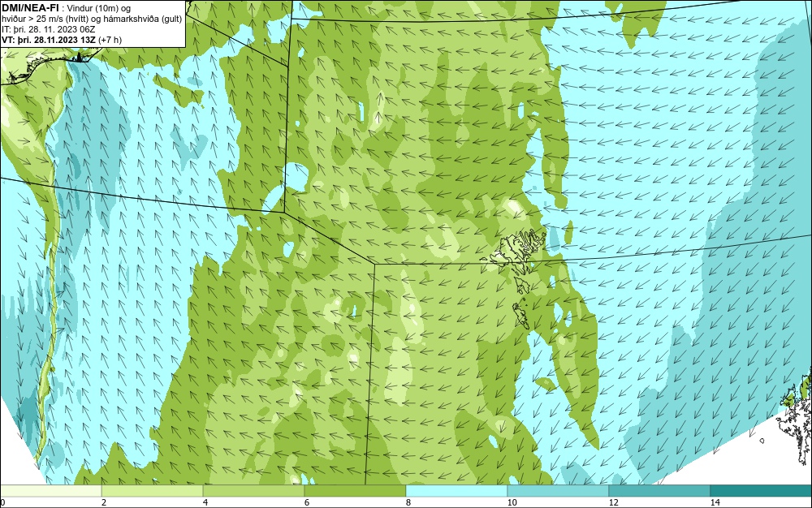The image size is (812, 508).
Task: Click the legend value label '2'
Action: click(x=104, y=502)
